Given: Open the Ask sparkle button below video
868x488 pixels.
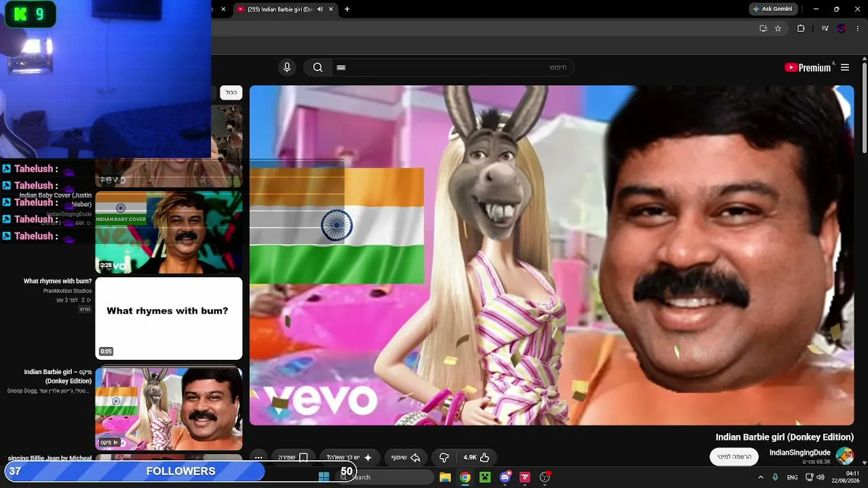Looking at the screenshot, I should pyautogui.click(x=351, y=457).
